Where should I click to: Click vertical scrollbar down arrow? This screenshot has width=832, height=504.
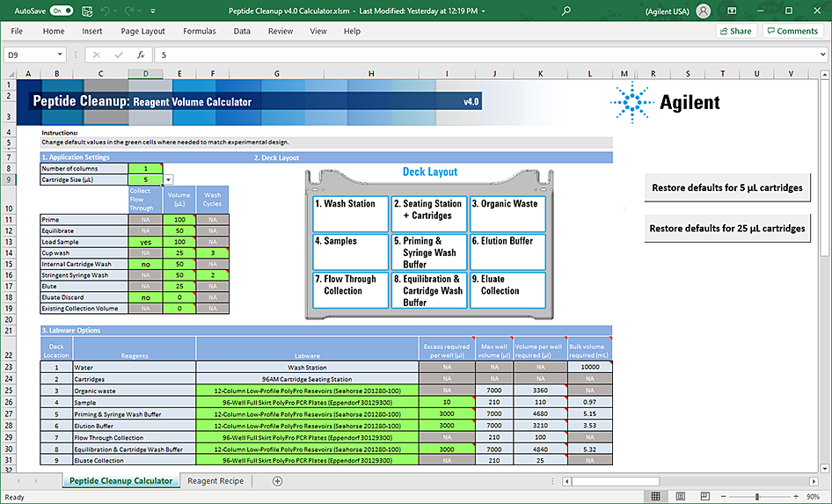[x=825, y=469]
